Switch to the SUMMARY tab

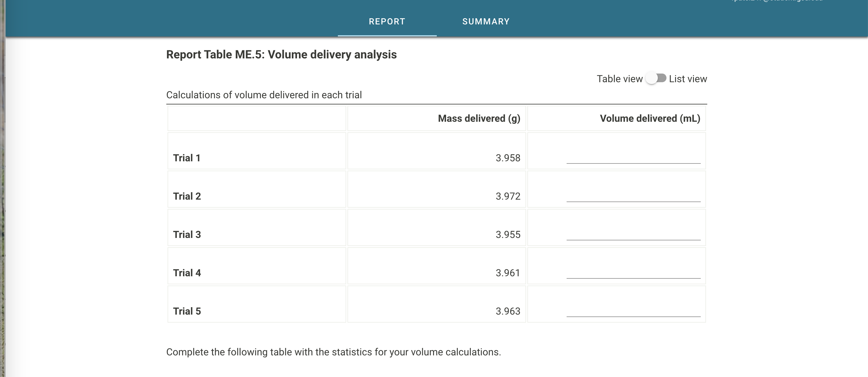pyautogui.click(x=486, y=21)
